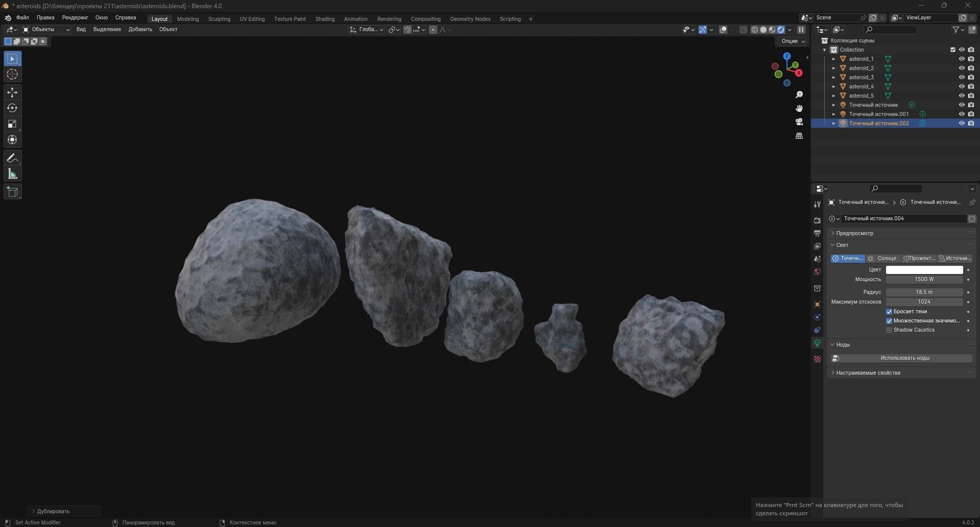Toggle Множественная значимость checkbox

pyautogui.click(x=889, y=321)
